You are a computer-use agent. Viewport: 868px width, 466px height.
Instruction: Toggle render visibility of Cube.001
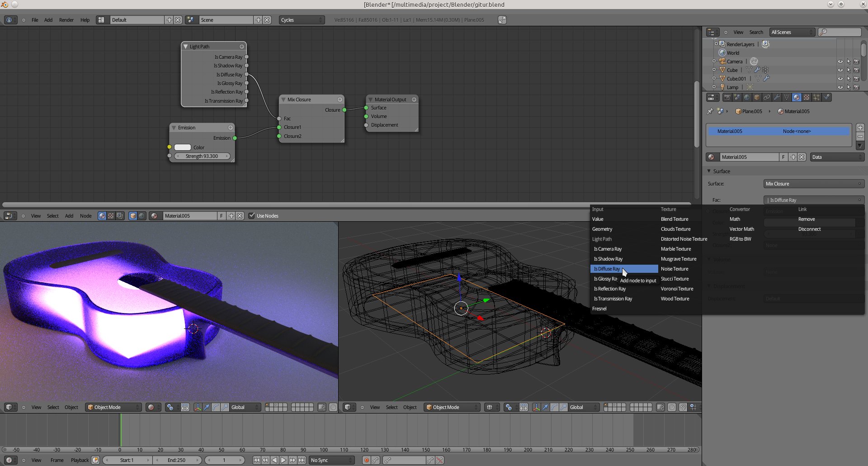pos(856,79)
